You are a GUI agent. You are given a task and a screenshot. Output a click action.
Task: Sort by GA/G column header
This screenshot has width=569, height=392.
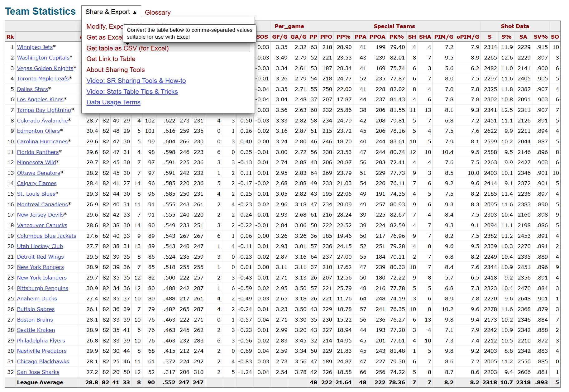pos(298,37)
